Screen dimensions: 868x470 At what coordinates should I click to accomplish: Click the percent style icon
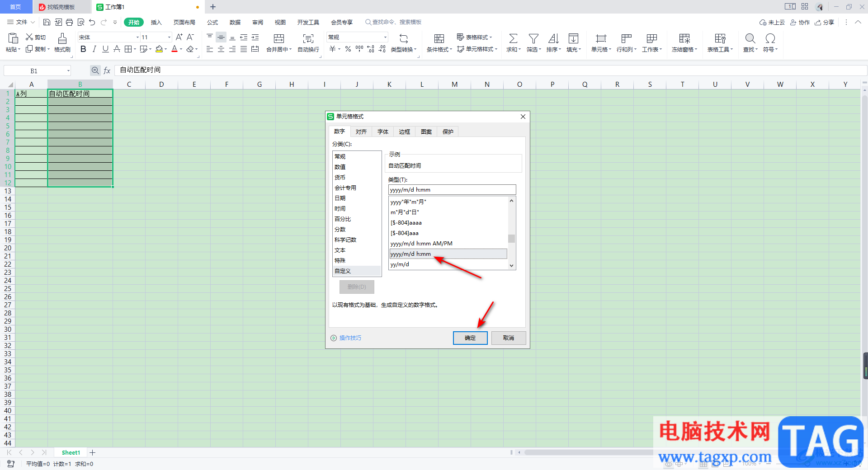coord(348,49)
